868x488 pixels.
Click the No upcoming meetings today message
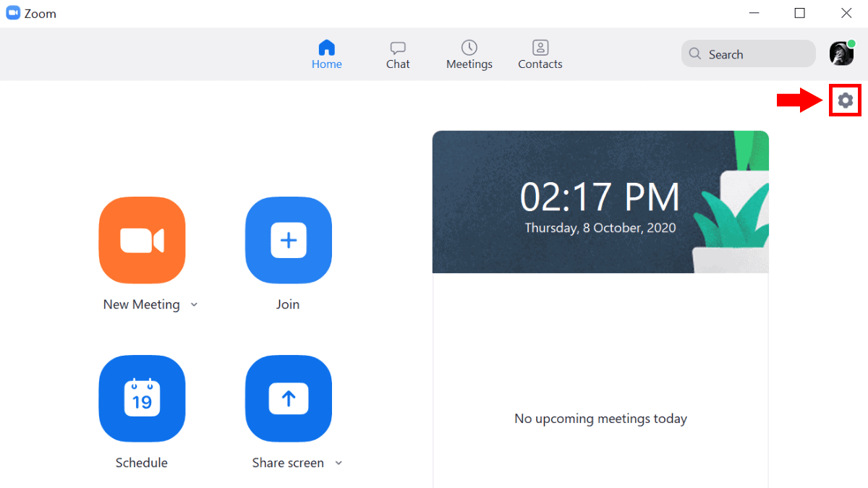(x=600, y=419)
